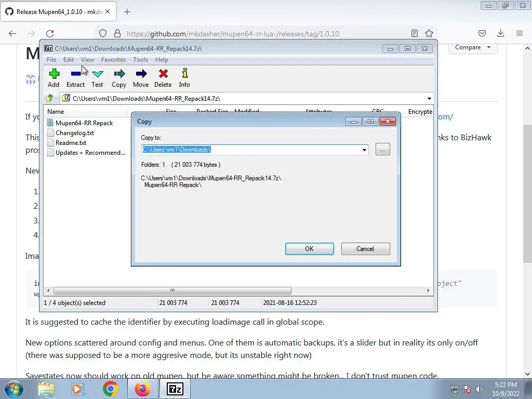Open the Action Center flag tray icon
Screen dimensions: 532x399
[x=467, y=389]
